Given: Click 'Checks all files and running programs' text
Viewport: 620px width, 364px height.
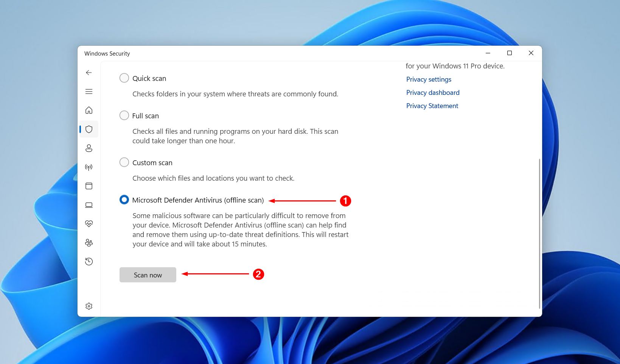Looking at the screenshot, I should 235,136.
